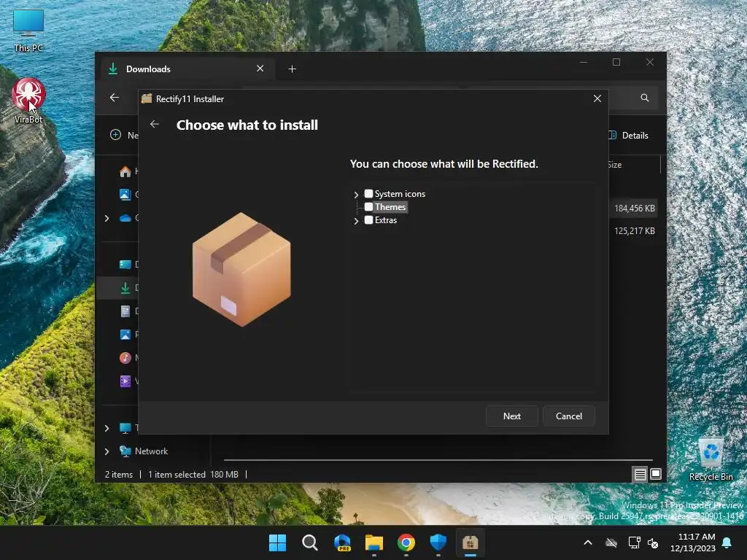Open notifications bell in taskbar
This screenshot has width=747, height=560.
click(727, 542)
